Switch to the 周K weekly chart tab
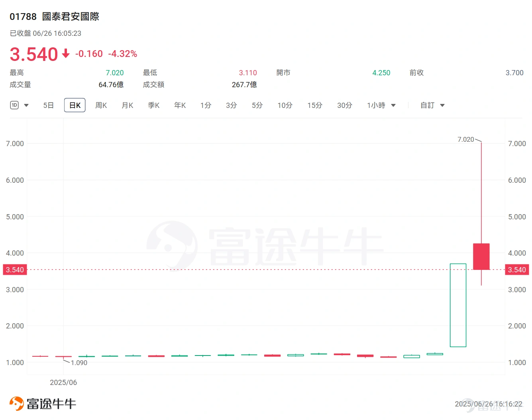 pyautogui.click(x=101, y=105)
